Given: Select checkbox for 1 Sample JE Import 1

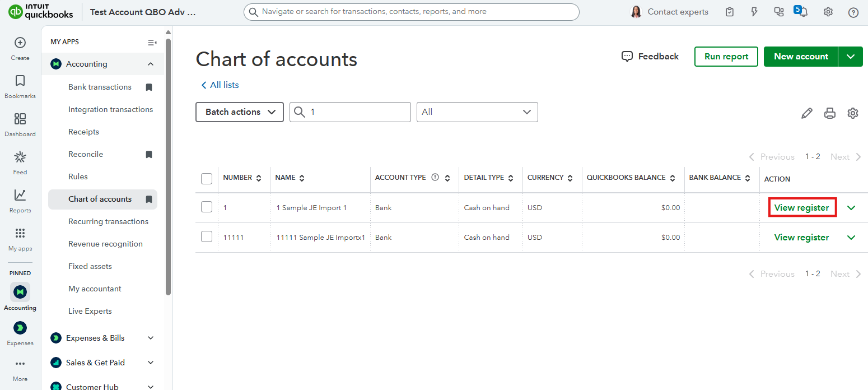Looking at the screenshot, I should coord(207,207).
